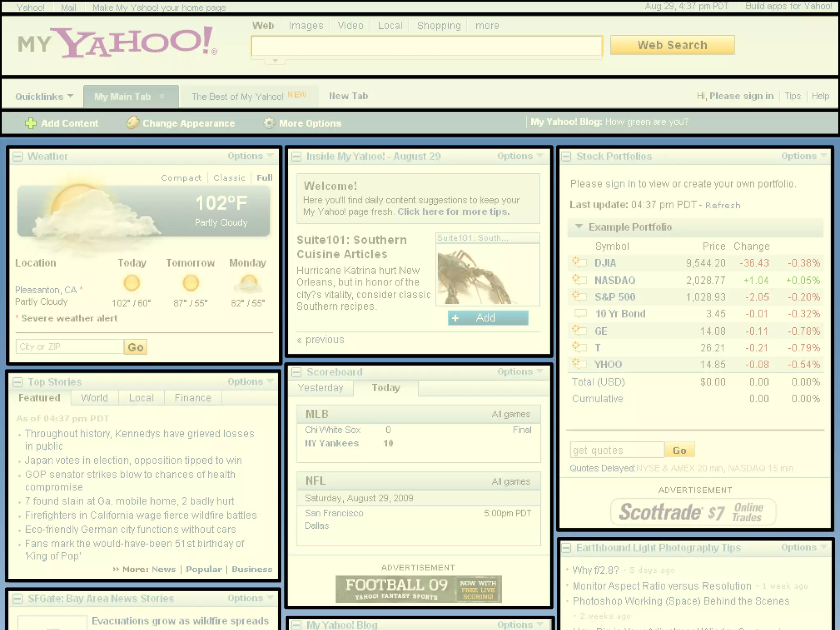The height and width of the screenshot is (630, 840).
Task: Close My Main Tab with the x icon
Action: [162, 96]
